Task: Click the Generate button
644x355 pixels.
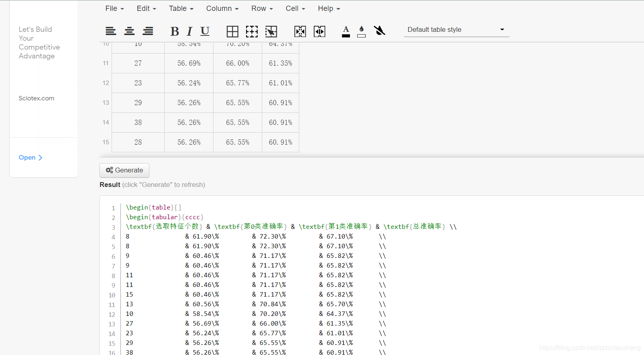Action: 124,170
